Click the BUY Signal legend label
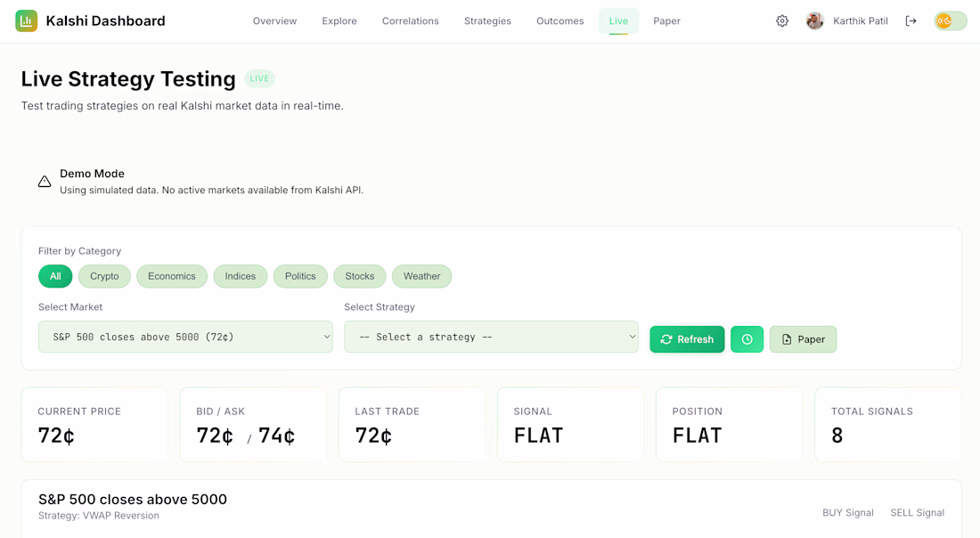Viewport: 980px width, 538px height. pos(847,513)
